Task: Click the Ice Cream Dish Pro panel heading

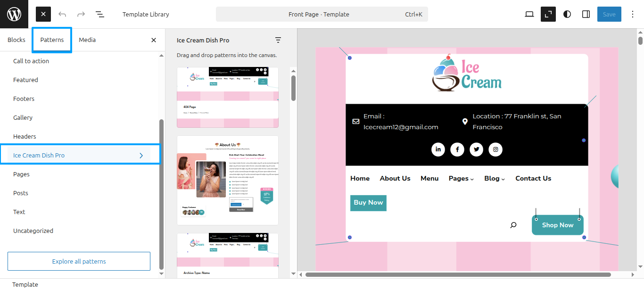Action: (203, 40)
